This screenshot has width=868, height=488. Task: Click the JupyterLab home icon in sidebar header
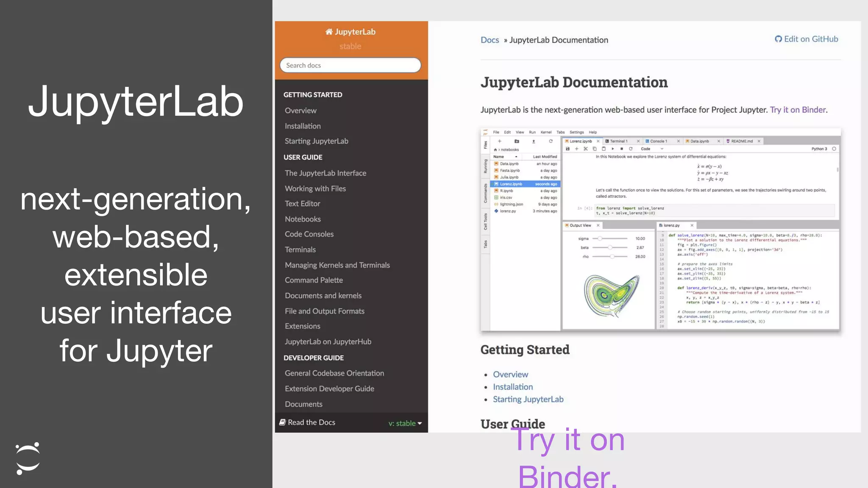pos(329,32)
